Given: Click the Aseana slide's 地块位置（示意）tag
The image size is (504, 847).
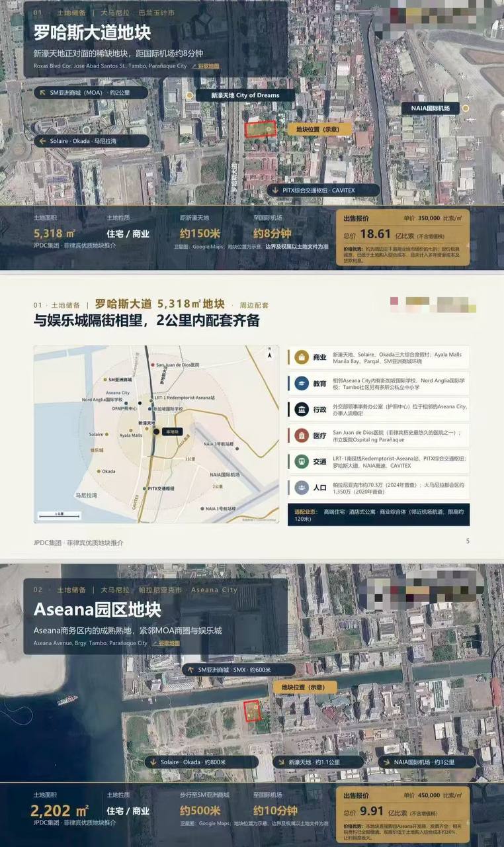Looking at the screenshot, I should pos(304,688).
